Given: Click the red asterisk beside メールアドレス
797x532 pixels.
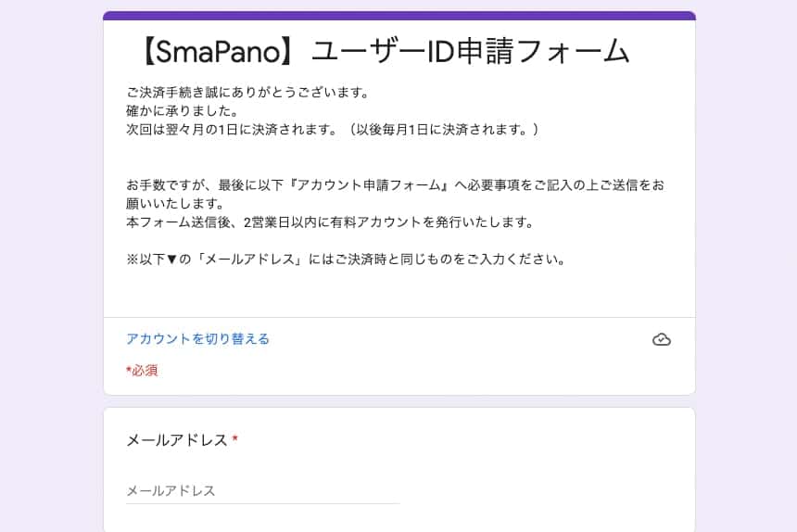Looking at the screenshot, I should tap(235, 440).
